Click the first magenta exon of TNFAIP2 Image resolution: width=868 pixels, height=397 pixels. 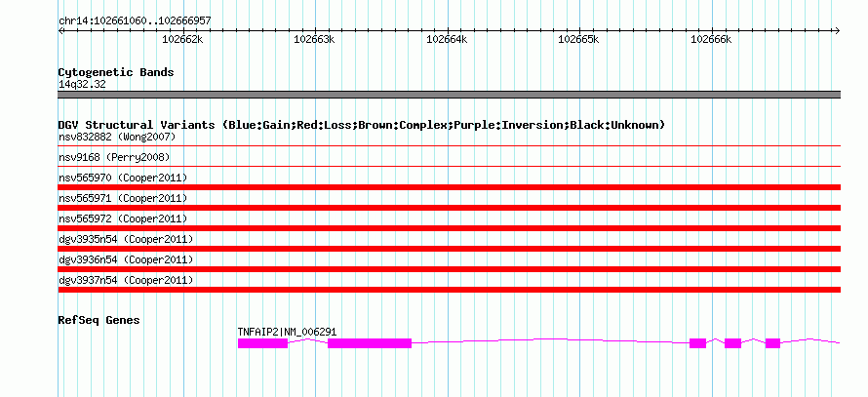pos(262,343)
